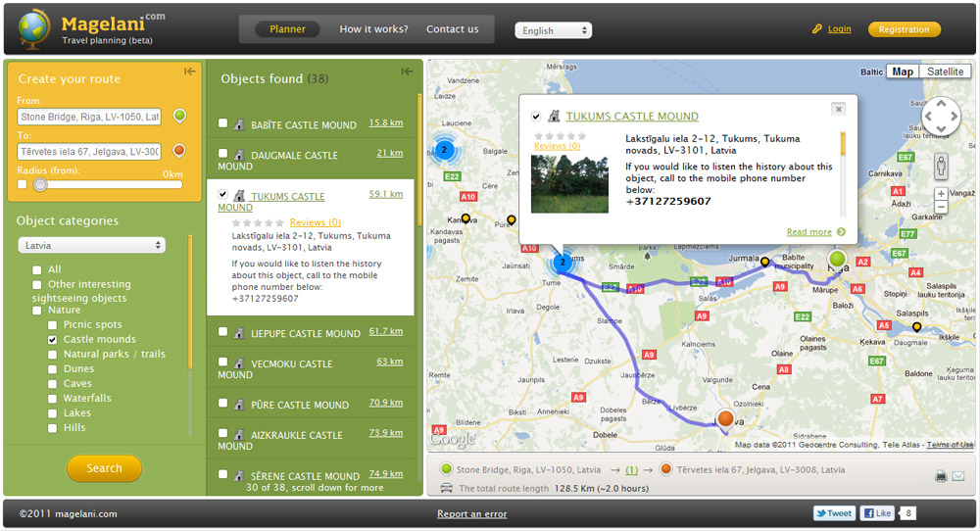
Task: Tick the Vecmoku Castle Mound checkbox
Action: point(223,362)
